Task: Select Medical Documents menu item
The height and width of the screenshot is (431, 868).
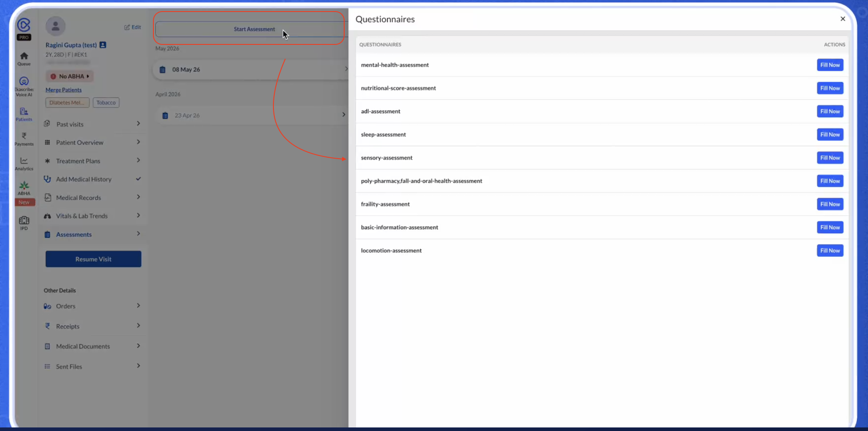Action: point(93,346)
